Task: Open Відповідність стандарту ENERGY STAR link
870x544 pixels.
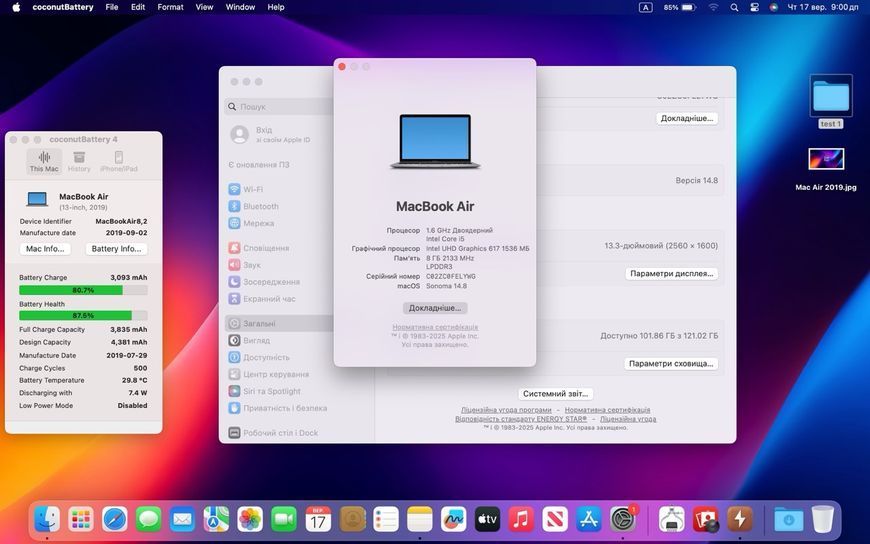Action: (521, 419)
